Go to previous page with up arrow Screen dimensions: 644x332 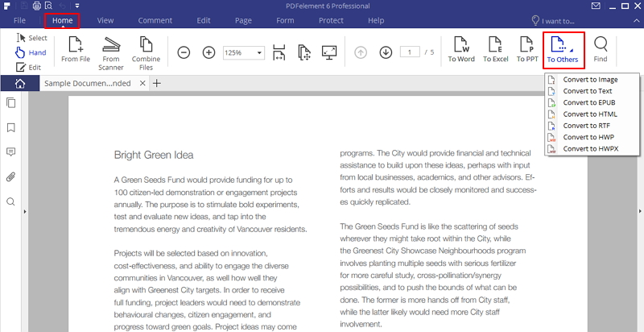coord(360,52)
